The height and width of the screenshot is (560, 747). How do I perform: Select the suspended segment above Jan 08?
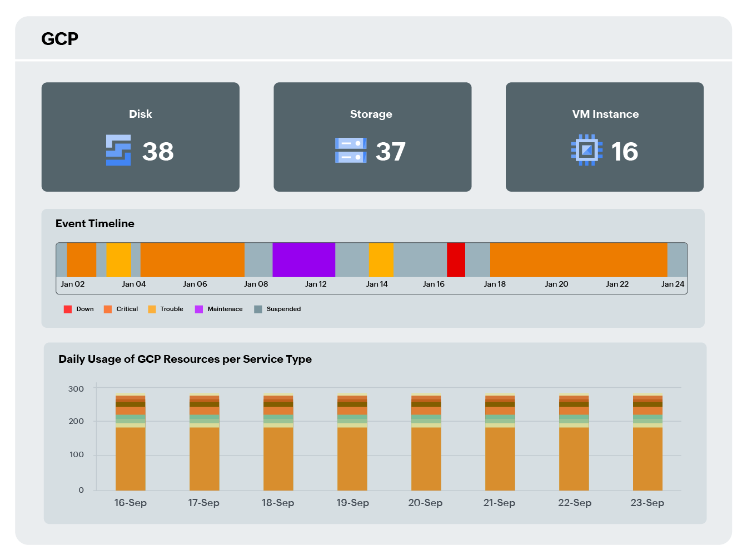point(258,260)
